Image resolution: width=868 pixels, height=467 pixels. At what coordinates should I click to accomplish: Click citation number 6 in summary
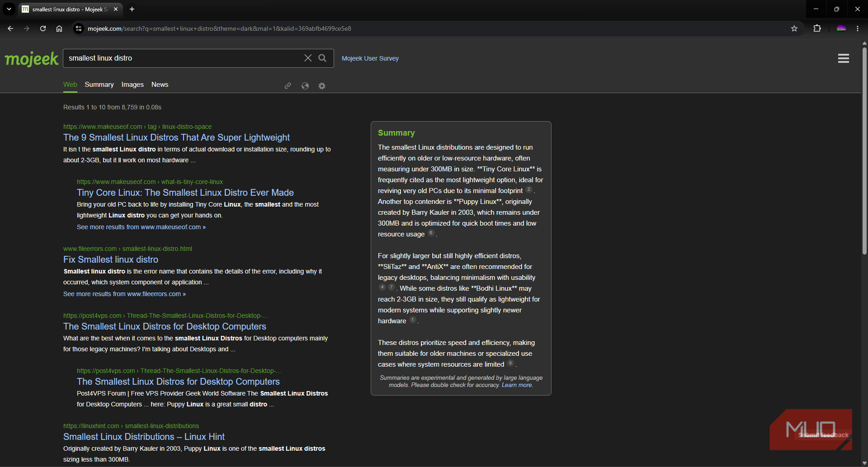431,233
